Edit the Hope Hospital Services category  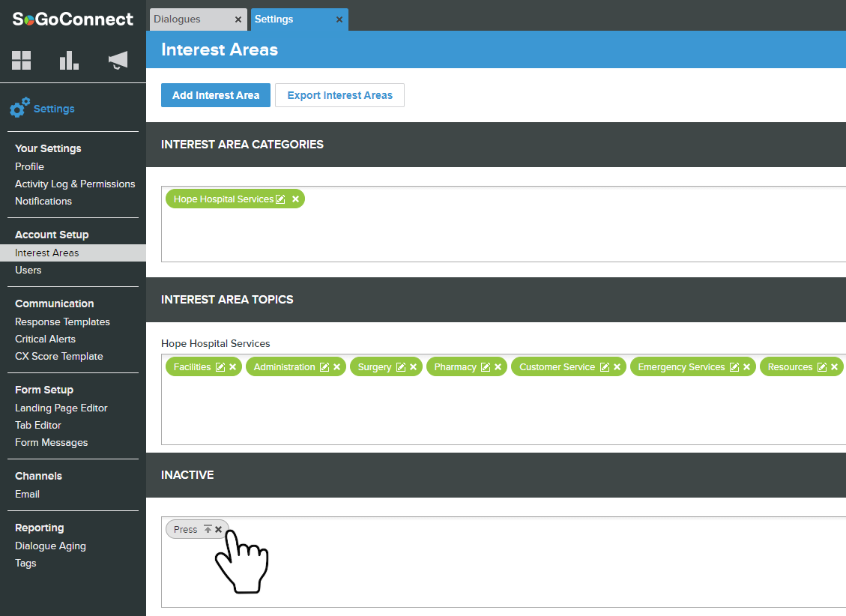tap(281, 199)
